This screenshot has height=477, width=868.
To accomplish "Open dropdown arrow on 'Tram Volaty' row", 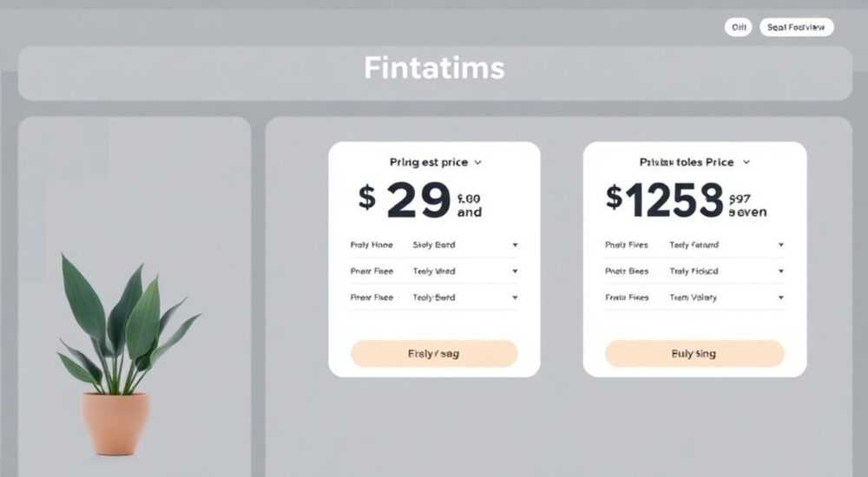I will (x=780, y=297).
